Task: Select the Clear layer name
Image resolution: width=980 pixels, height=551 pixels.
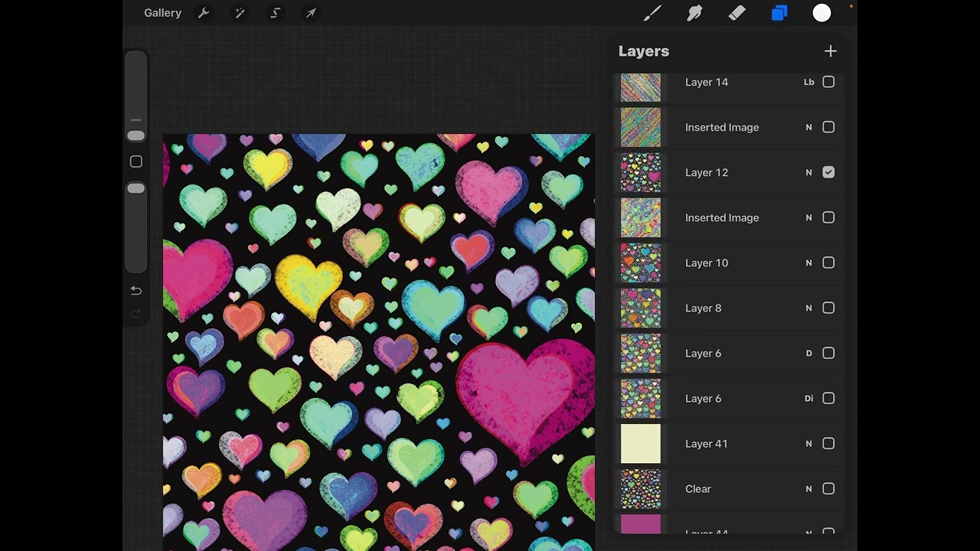Action: [x=697, y=488]
